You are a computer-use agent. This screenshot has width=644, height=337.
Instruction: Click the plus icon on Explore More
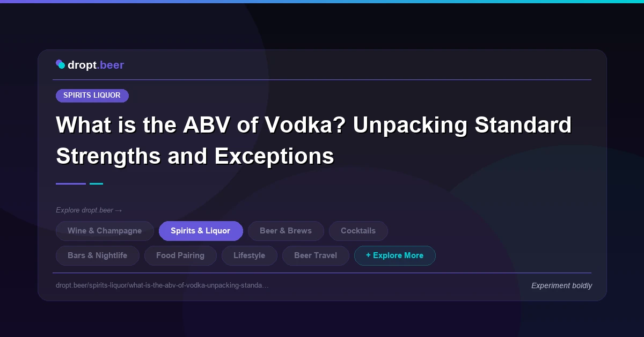(368, 255)
